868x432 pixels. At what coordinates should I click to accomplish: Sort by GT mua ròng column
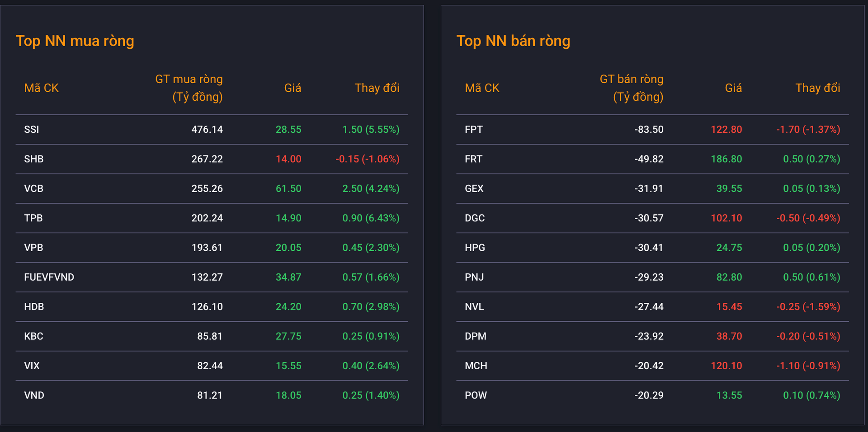[189, 88]
